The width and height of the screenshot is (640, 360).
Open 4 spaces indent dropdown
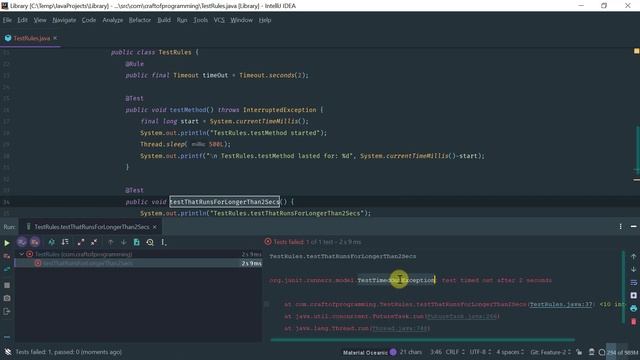click(510, 352)
